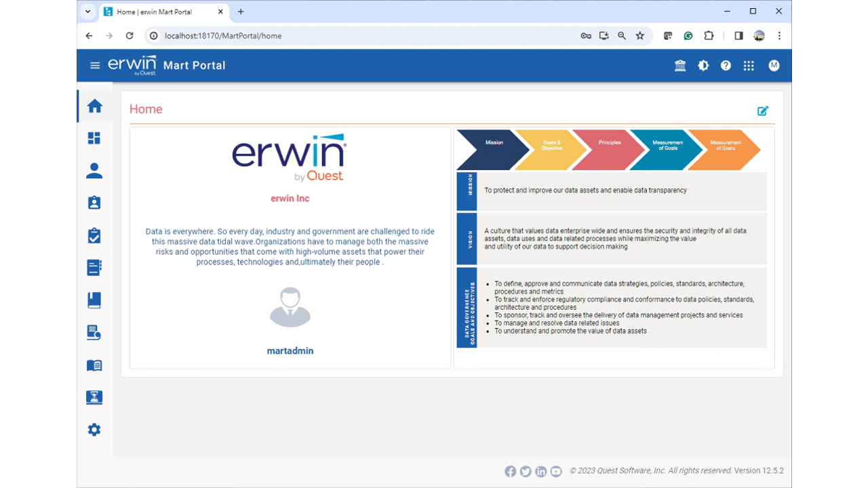The width and height of the screenshot is (868, 488).
Task: Edit the Home page with pencil icon
Action: (x=763, y=110)
